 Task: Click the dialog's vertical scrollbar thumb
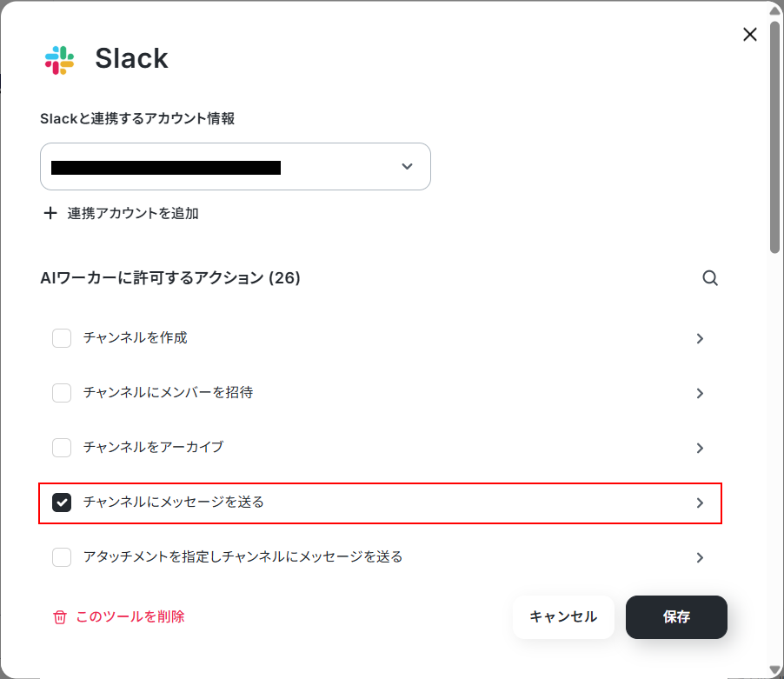pyautogui.click(x=775, y=137)
